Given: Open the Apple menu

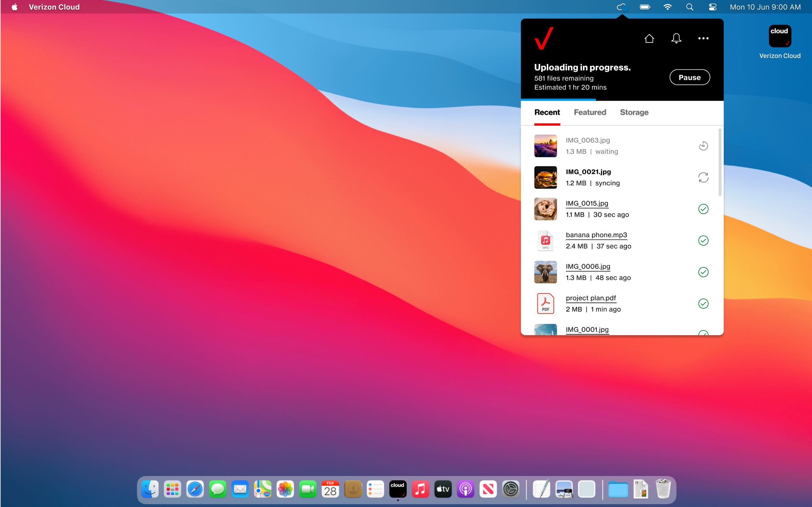Looking at the screenshot, I should click(14, 7).
